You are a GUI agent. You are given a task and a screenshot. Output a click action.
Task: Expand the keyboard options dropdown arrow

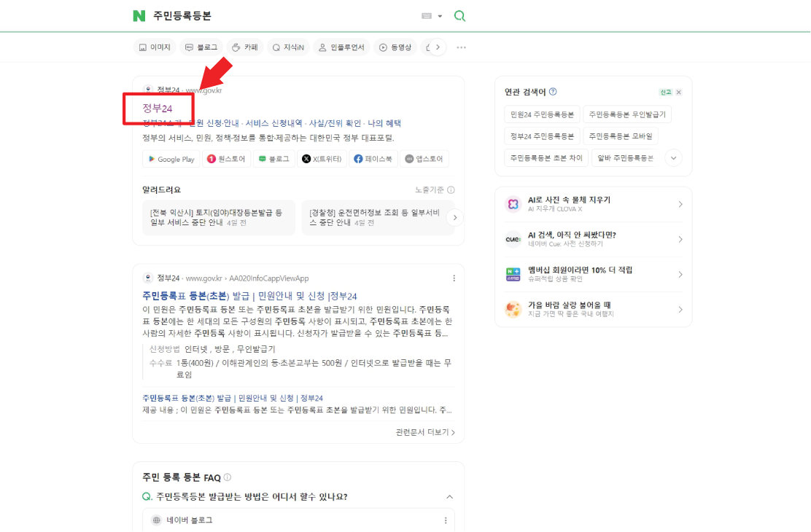(x=441, y=16)
